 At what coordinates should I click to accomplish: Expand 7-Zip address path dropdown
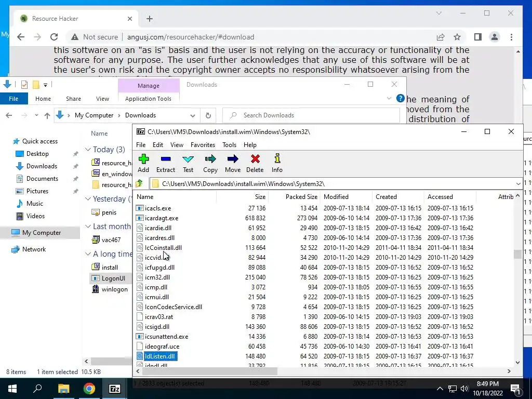[518, 183]
